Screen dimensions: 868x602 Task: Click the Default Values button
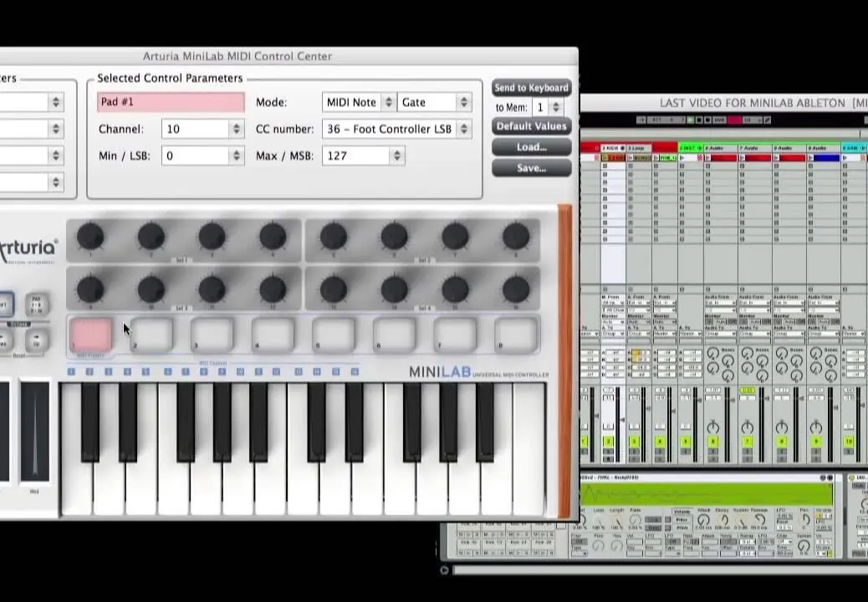[x=532, y=126]
